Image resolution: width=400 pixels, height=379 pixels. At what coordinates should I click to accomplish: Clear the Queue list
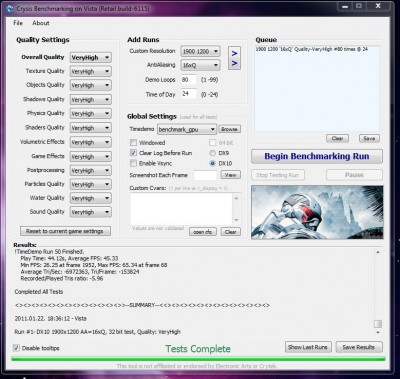point(337,138)
